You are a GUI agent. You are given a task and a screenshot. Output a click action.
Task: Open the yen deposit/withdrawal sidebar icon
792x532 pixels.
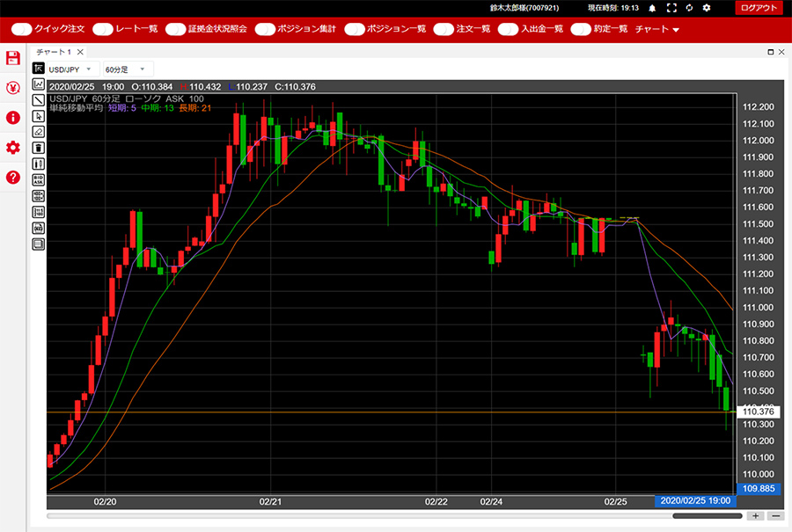coord(13,88)
